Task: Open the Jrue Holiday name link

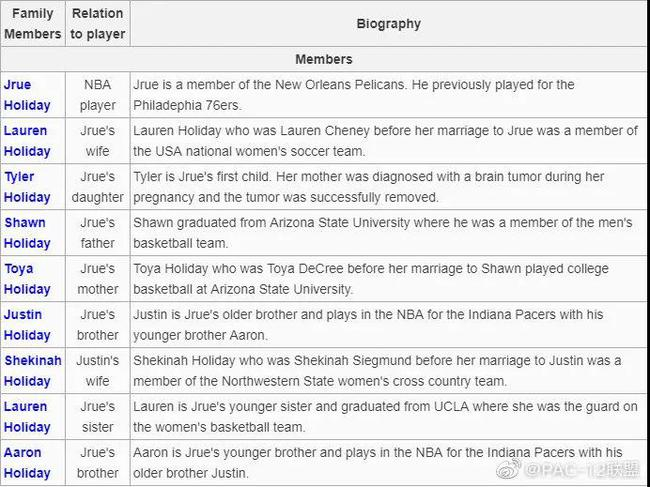Action: [27, 95]
